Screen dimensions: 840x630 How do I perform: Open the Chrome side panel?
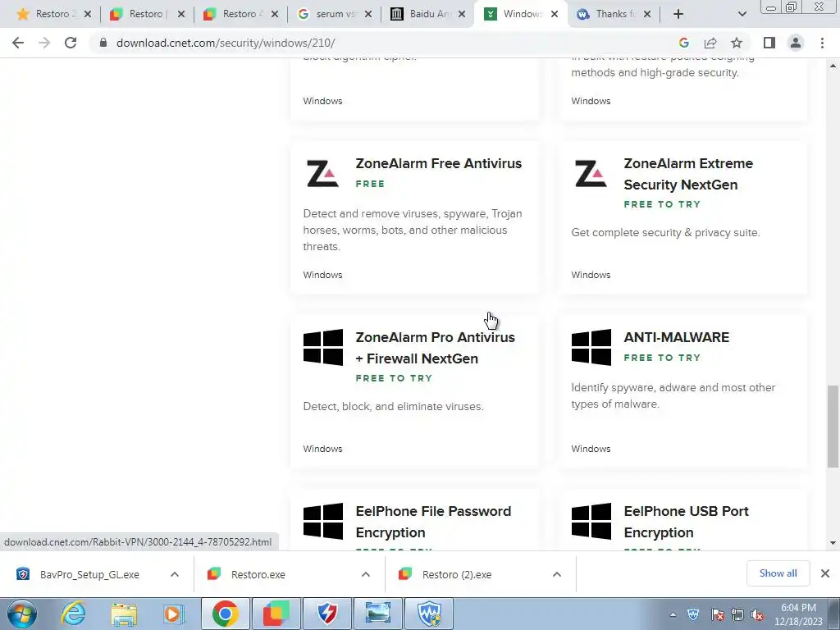pos(769,43)
